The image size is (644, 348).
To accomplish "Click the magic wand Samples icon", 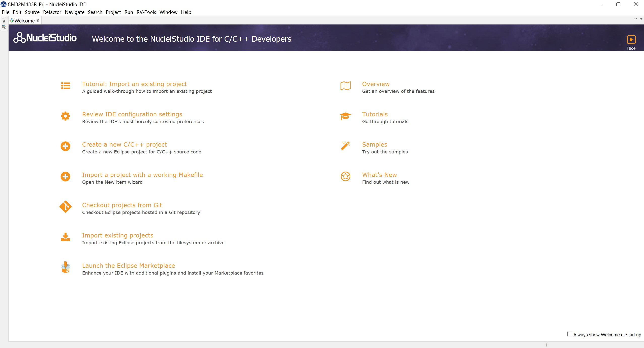I will tap(346, 146).
